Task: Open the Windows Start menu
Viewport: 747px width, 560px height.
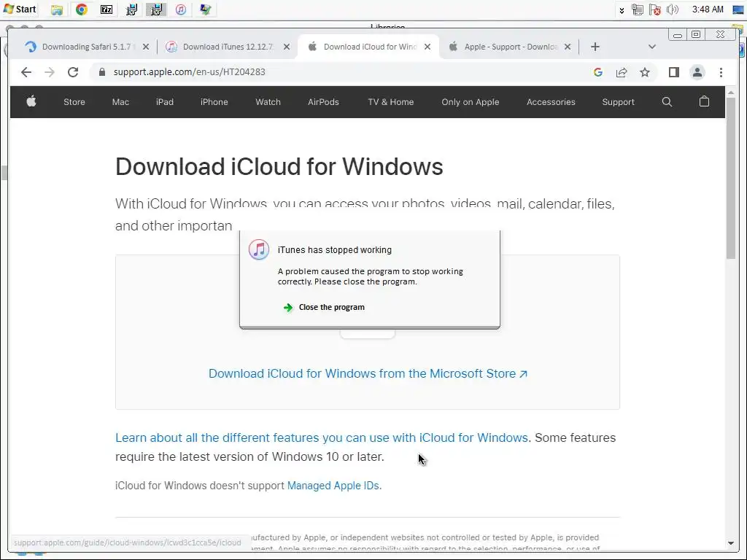Action: pos(20,9)
